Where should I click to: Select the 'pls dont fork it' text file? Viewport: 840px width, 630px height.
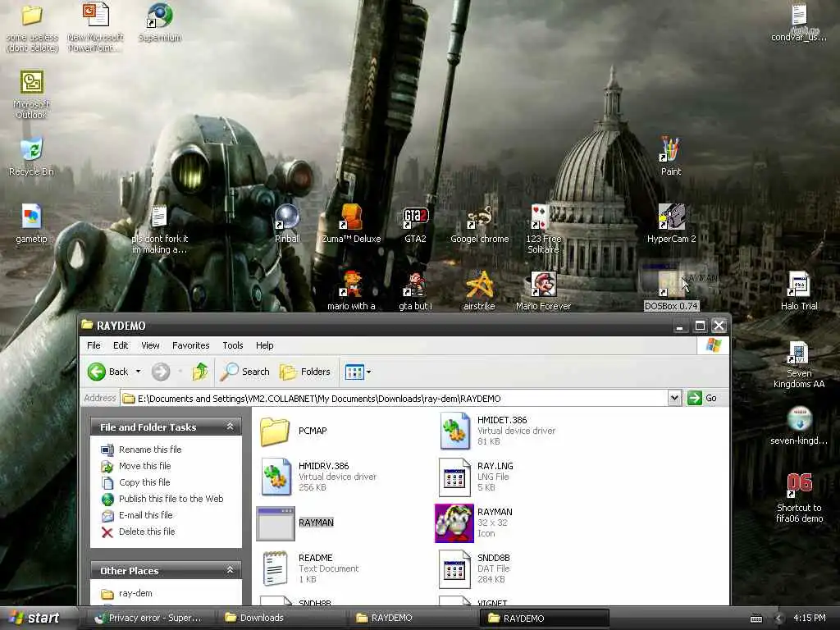[x=160, y=230]
